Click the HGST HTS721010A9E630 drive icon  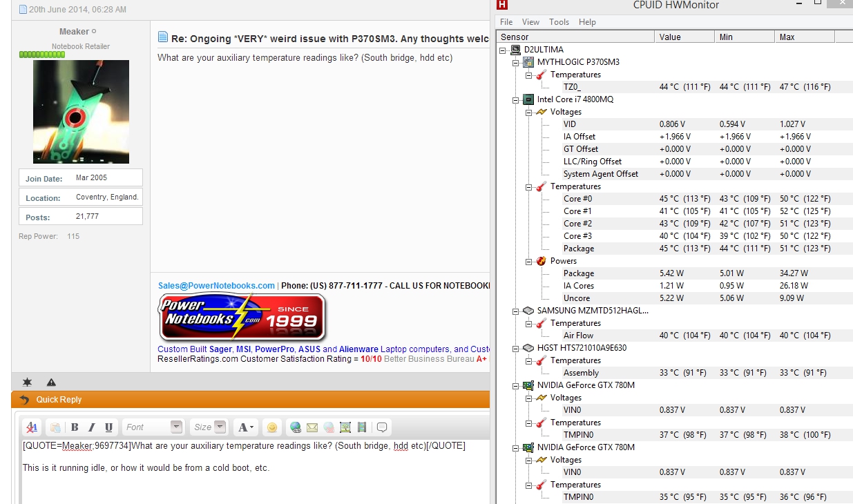(x=528, y=348)
